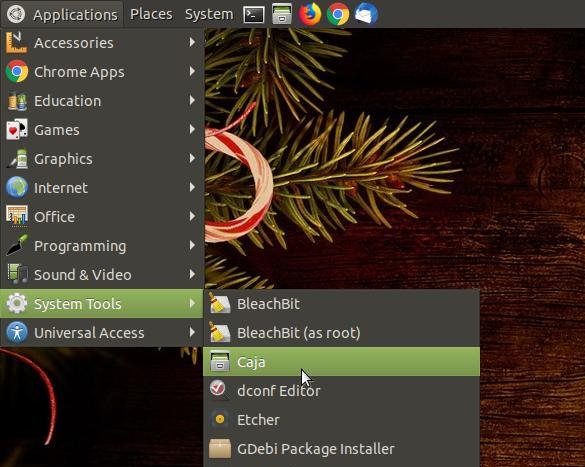The image size is (585, 467).
Task: Click the BleachBit broom icon
Action: point(219,303)
